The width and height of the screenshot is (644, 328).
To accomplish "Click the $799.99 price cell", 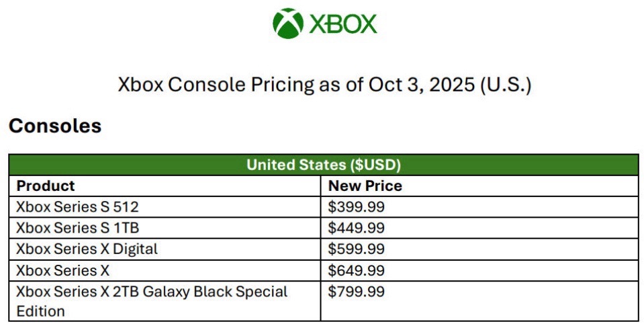I will [479, 301].
